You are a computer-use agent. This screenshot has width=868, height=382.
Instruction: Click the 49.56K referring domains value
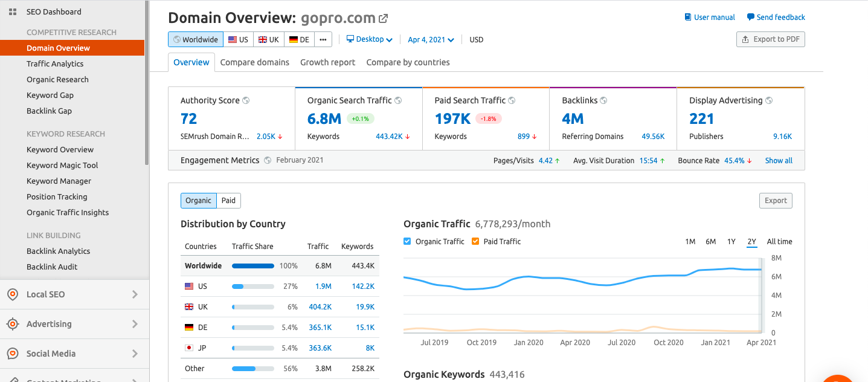(653, 137)
